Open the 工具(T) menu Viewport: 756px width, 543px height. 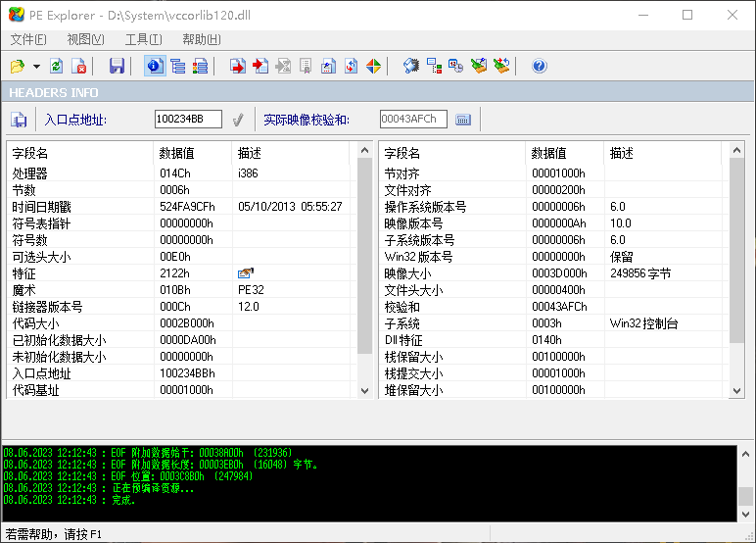[x=143, y=39]
